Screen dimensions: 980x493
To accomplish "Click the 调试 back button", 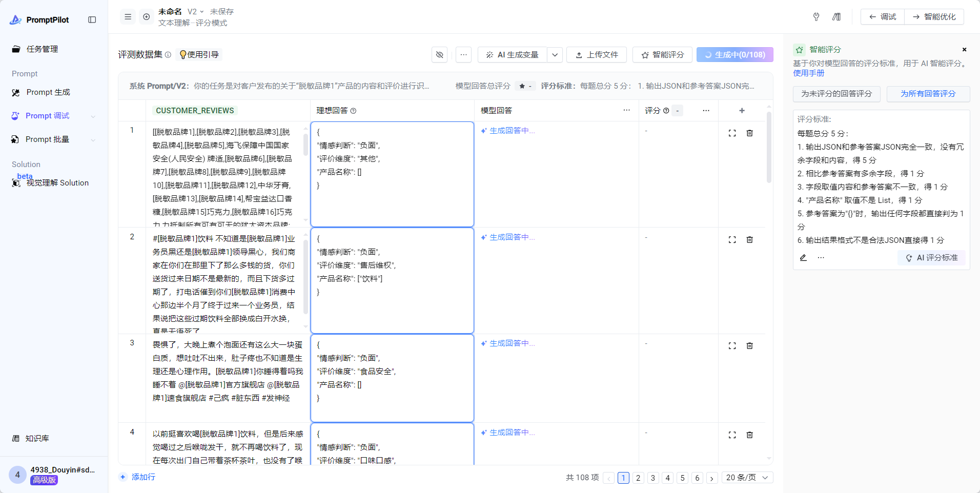I will 883,17.
